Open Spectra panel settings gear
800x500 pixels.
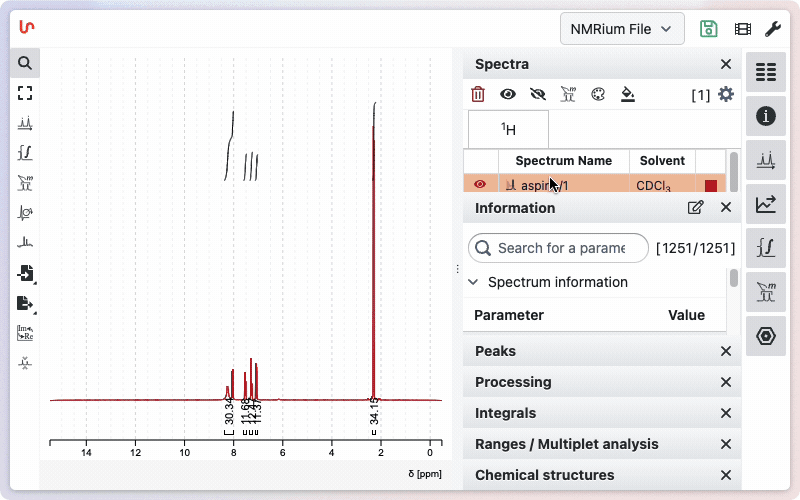click(x=726, y=94)
